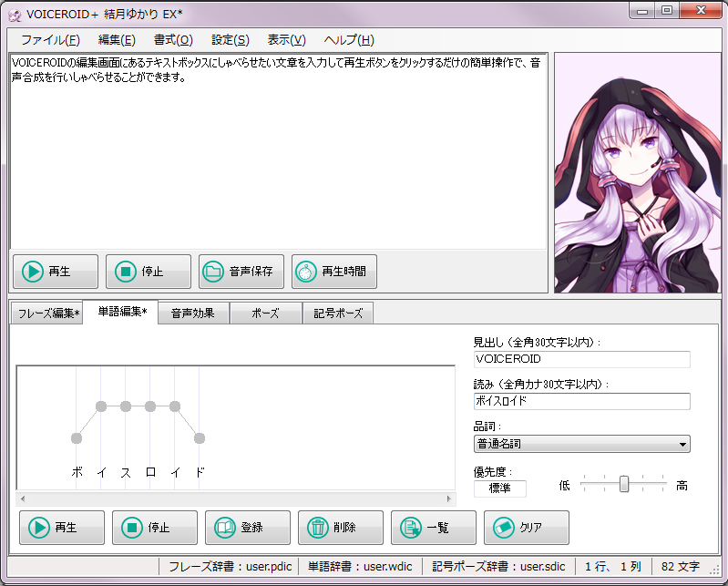Viewport: 728px width, 586px height.
Task: Click the accent point above ド
Action: coord(200,437)
